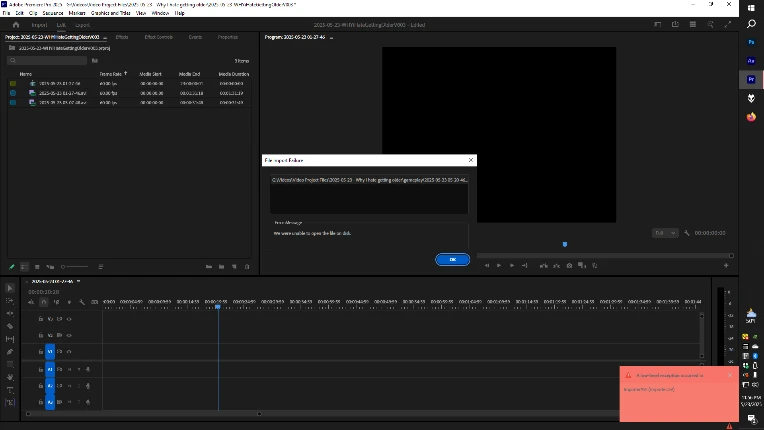Viewport: 764px width, 430px height.
Task: Step back one frame in Program monitor
Action: pos(487,266)
